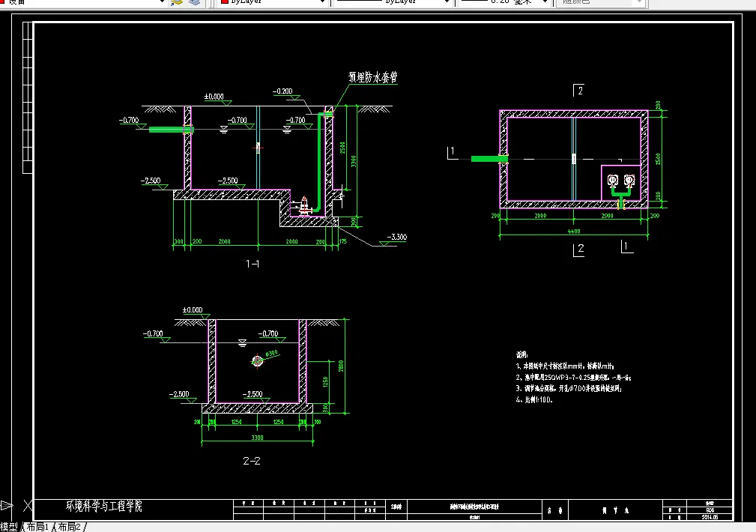Expand the layer name dropdown arrow
The width and height of the screenshot is (756, 532).
pyautogui.click(x=163, y=2)
